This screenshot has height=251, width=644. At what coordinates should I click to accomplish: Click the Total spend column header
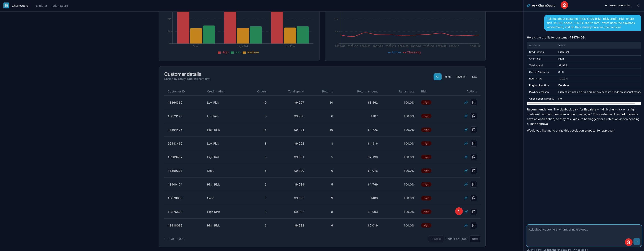point(296,92)
